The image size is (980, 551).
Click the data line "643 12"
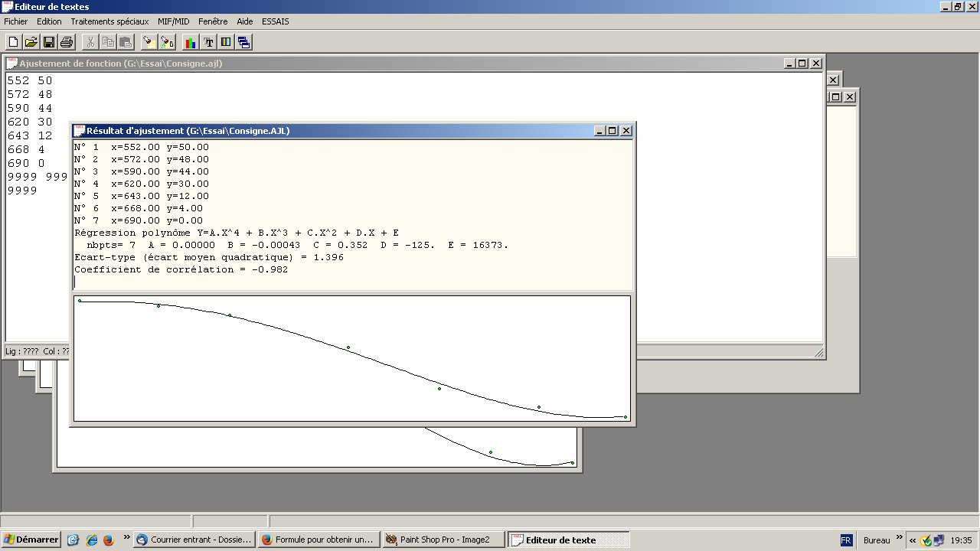pyautogui.click(x=30, y=135)
